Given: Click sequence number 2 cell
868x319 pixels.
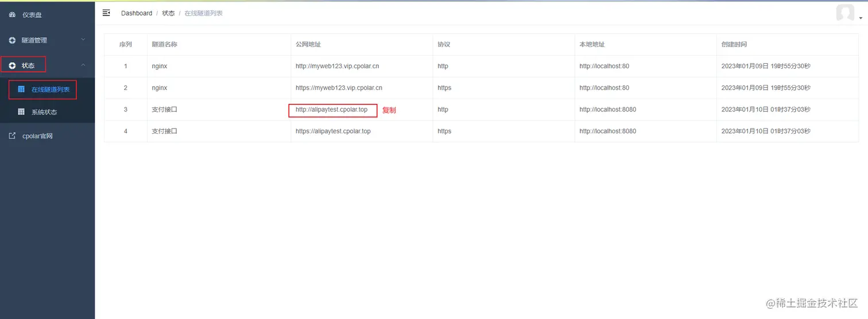Looking at the screenshot, I should coord(126,88).
